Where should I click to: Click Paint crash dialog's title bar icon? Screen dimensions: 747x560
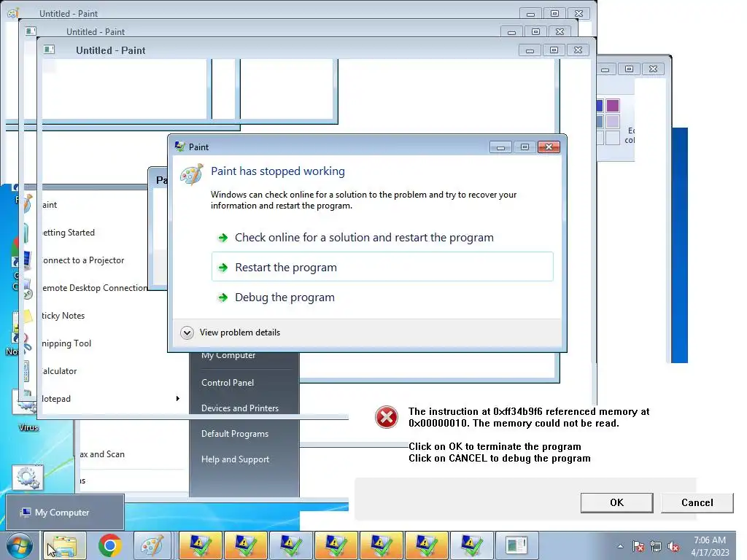[179, 147]
